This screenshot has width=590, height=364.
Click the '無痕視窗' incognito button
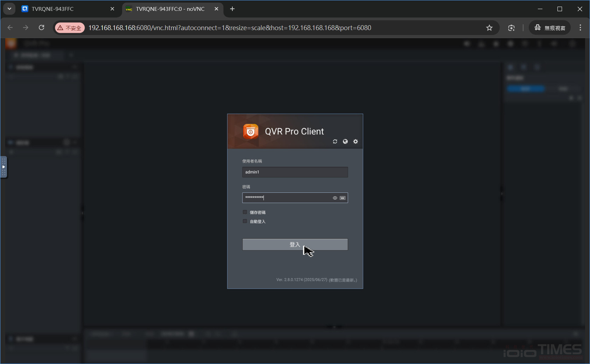(x=550, y=28)
